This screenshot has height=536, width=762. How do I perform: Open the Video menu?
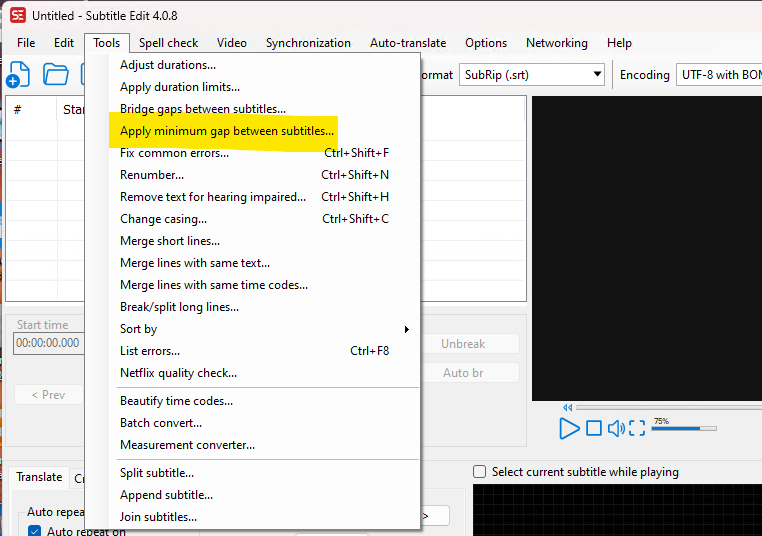coord(231,43)
